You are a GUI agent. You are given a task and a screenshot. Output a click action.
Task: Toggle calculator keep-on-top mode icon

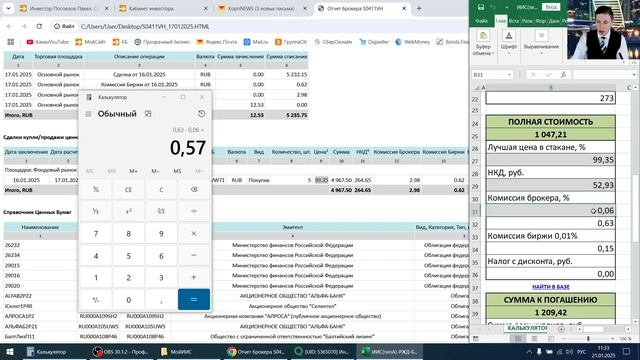(148, 114)
